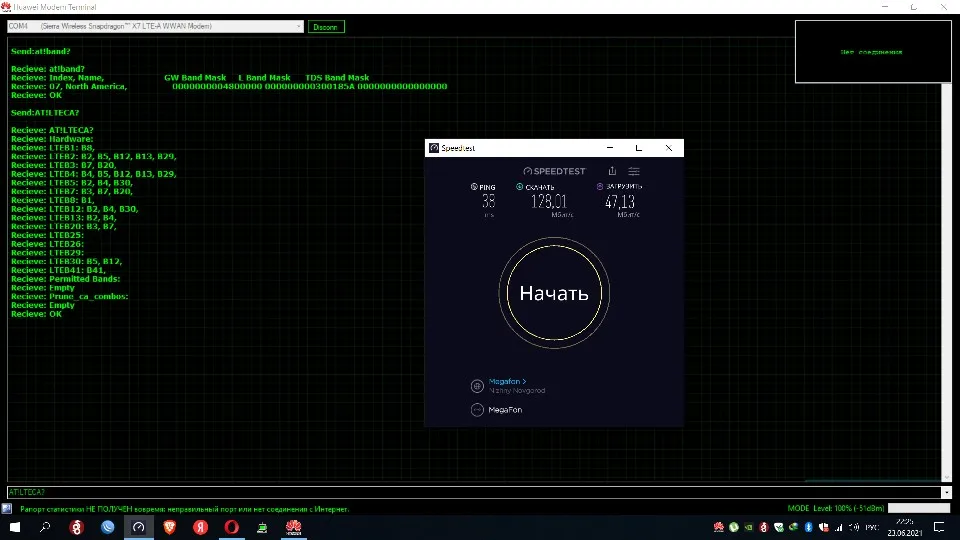This screenshot has width=960, height=540.
Task: Expand the command history dropdown arrow
Action: tap(947, 492)
